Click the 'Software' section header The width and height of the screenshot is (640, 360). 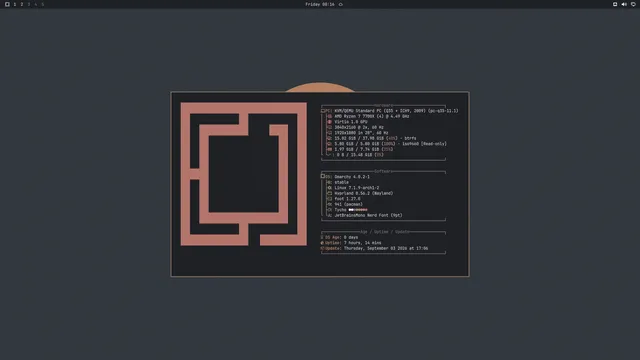pos(383,171)
